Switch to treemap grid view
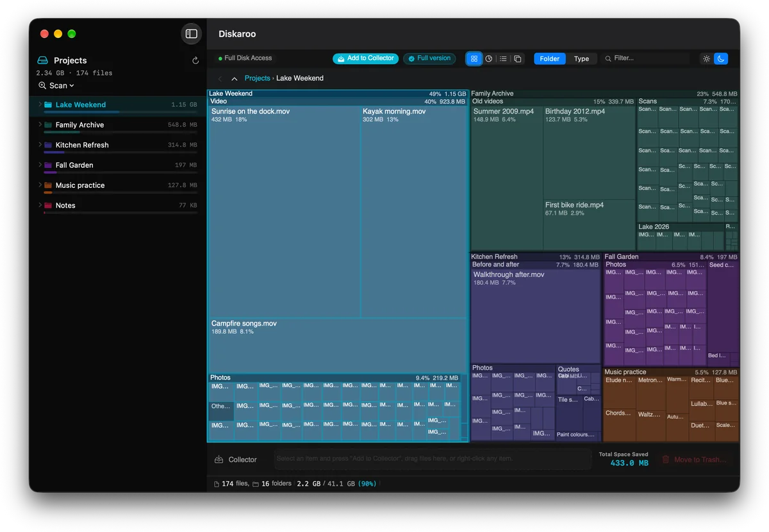Viewport: 769px width, 532px height. click(474, 58)
